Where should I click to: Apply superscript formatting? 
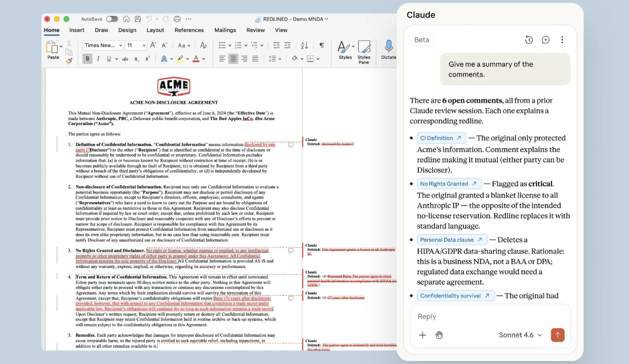pyautogui.click(x=148, y=59)
